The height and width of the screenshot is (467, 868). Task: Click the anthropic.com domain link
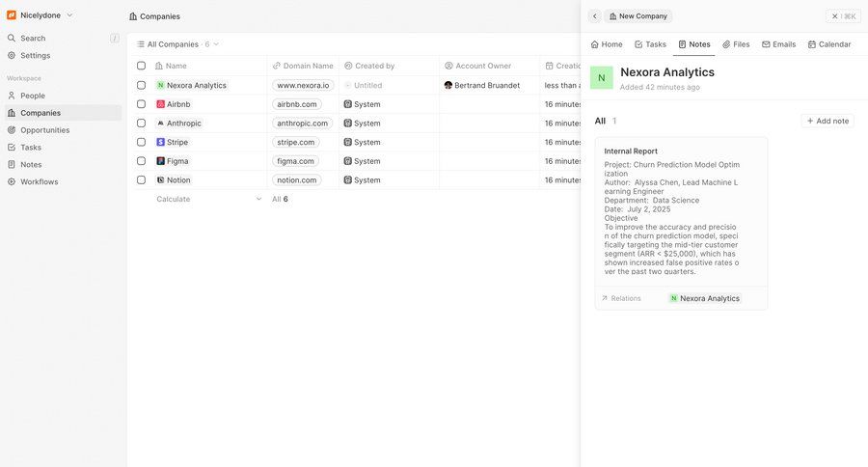pos(302,123)
